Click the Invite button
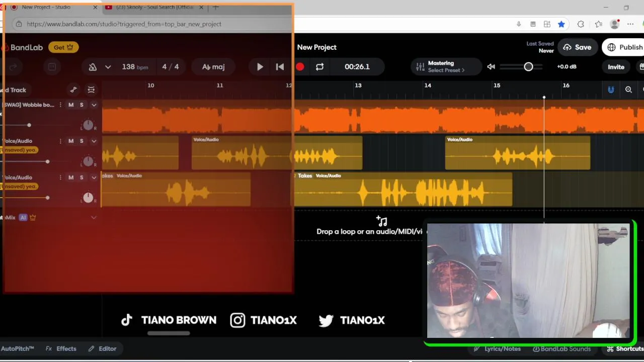 pyautogui.click(x=616, y=67)
